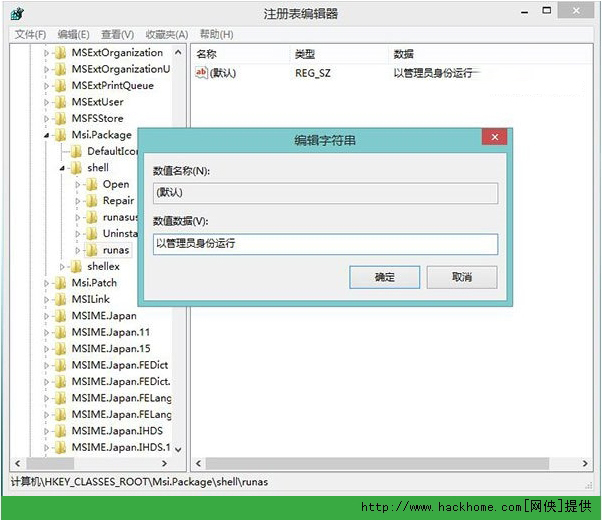Image resolution: width=602 pixels, height=521 pixels.
Task: Open the 帮助(H) menu
Action: tap(217, 35)
